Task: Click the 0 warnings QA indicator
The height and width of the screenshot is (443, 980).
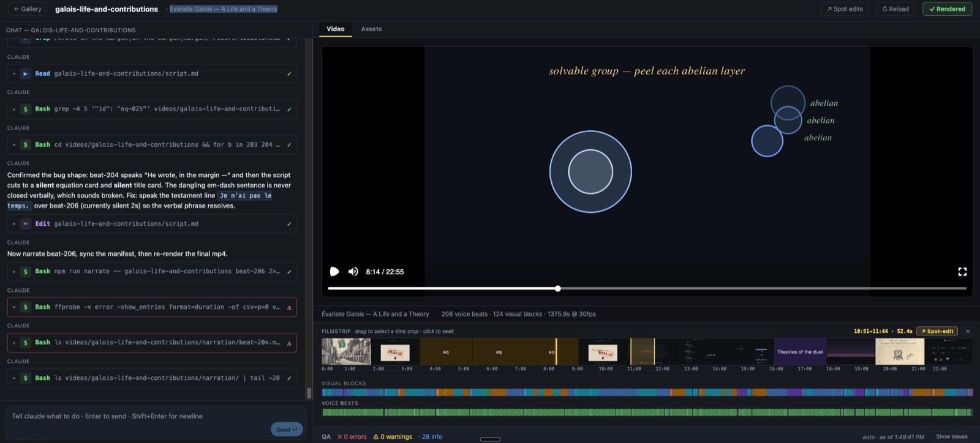Action: tap(393, 437)
